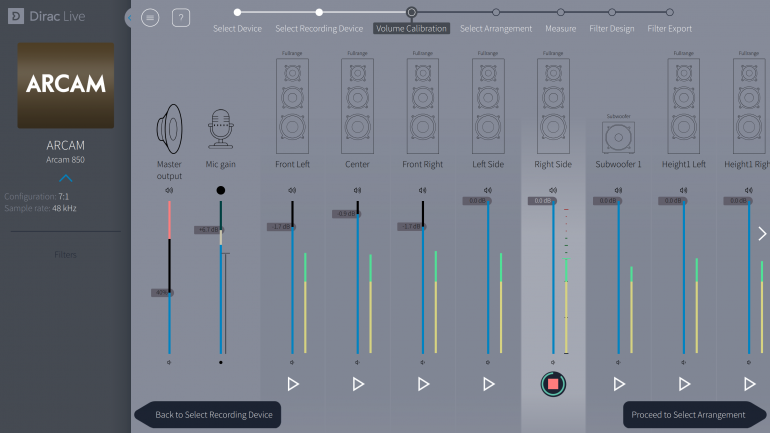Open the hamburger menu icon
770x433 pixels.
(150, 18)
